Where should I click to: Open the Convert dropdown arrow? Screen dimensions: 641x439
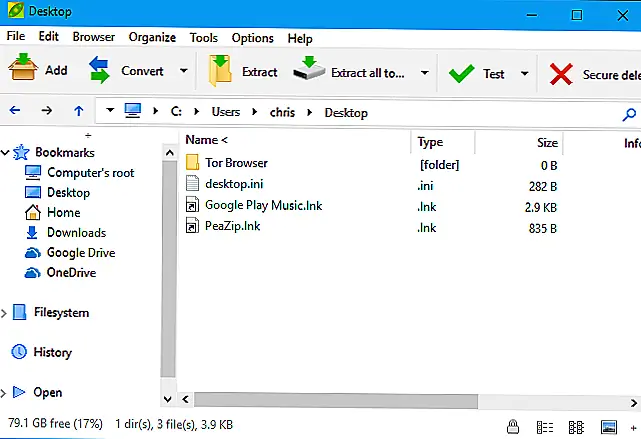[x=183, y=72]
